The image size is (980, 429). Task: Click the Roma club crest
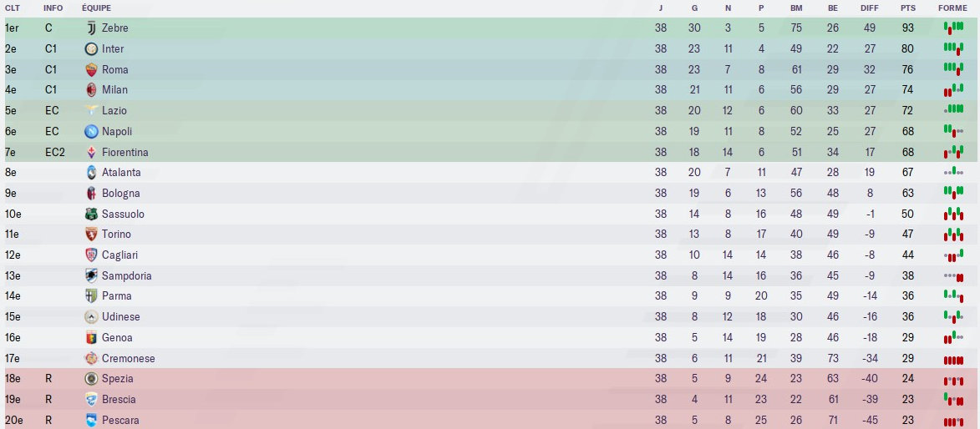click(91, 69)
